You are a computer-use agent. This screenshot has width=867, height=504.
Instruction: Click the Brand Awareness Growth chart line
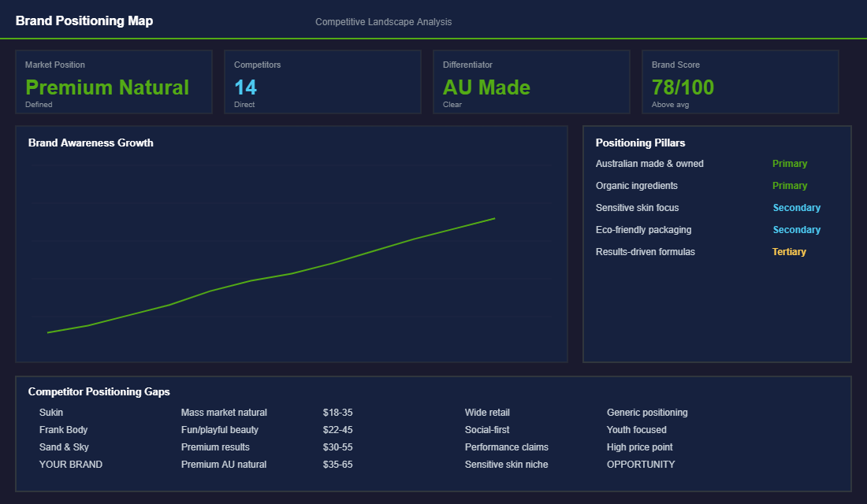292,273
